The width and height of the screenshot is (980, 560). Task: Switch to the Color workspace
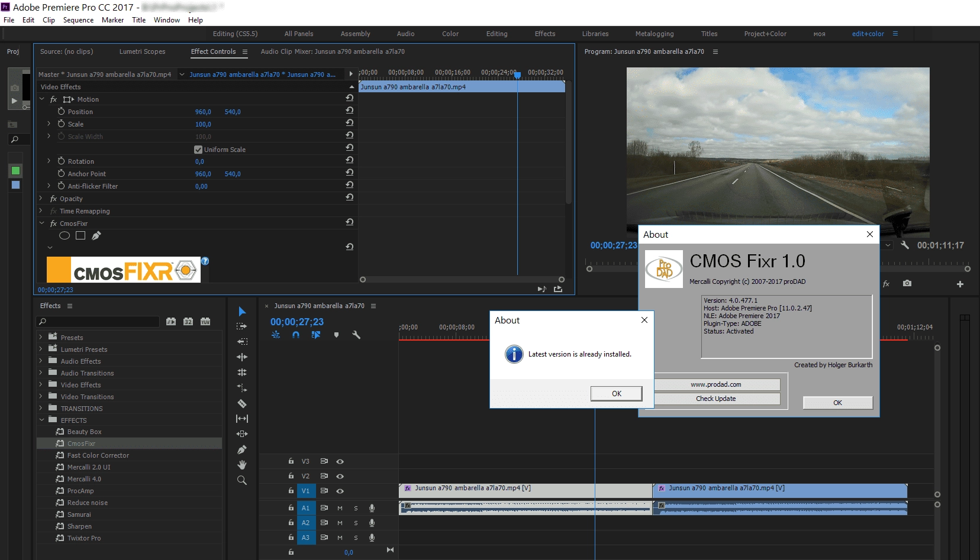[x=450, y=34]
